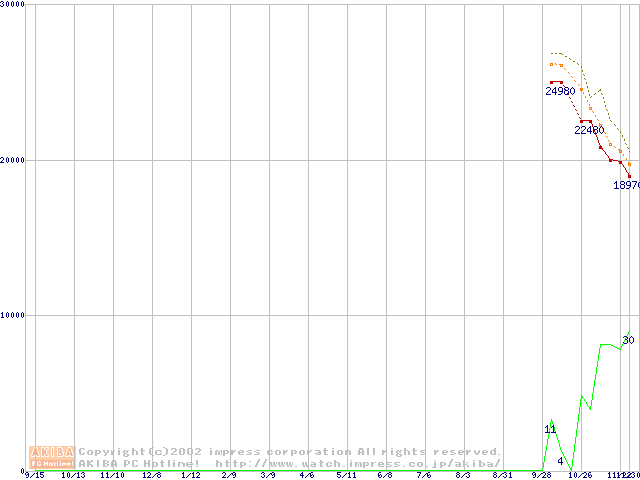This screenshot has height=480, width=640.
Task: Select the 24980 price data label
Action: pyautogui.click(x=560, y=91)
